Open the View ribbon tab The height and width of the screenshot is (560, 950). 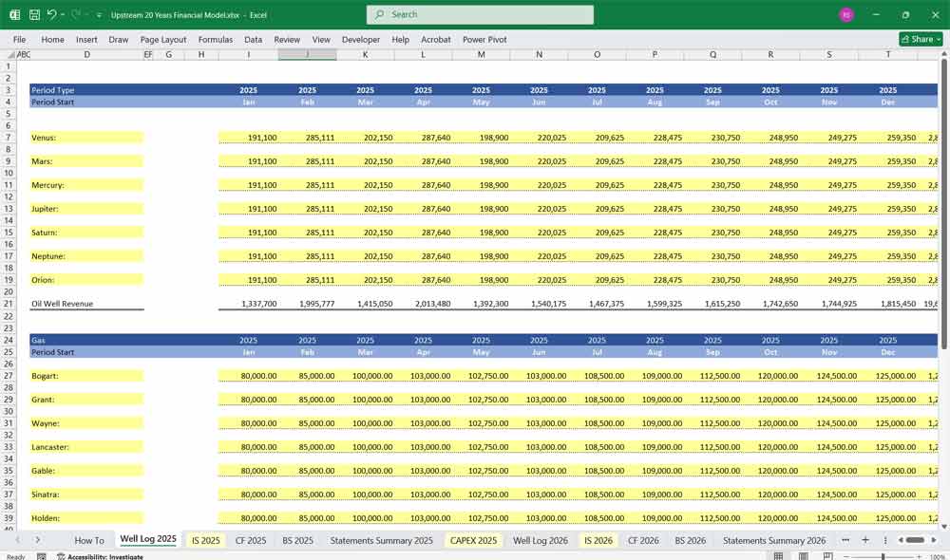pos(321,39)
